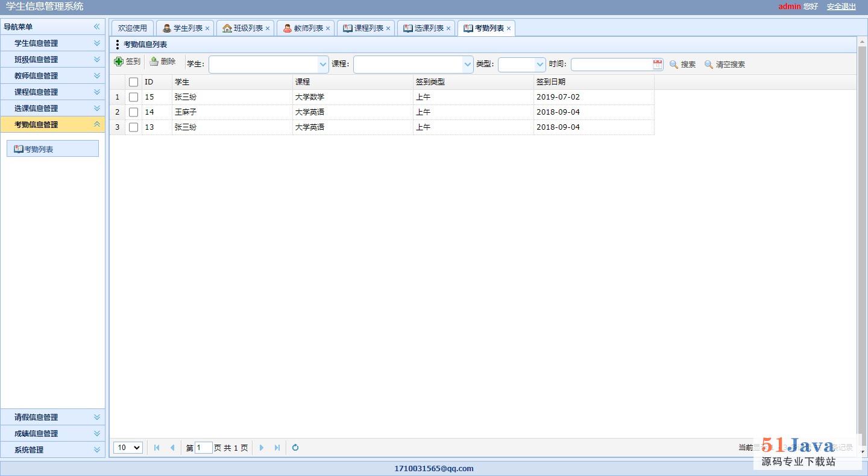Close the 课程列表 tab
868x476 pixels.
pyautogui.click(x=388, y=28)
